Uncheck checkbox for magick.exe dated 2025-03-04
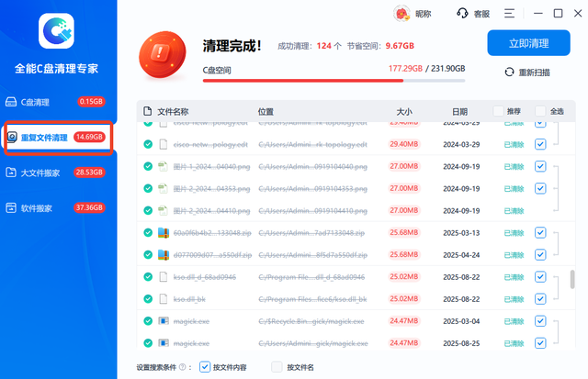The width and height of the screenshot is (588, 379). (x=540, y=321)
